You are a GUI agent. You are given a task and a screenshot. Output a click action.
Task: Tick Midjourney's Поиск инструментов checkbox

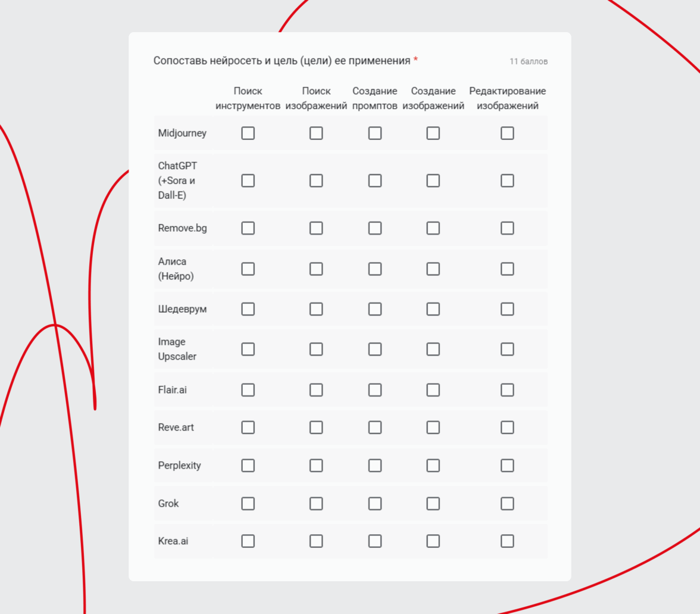click(248, 133)
